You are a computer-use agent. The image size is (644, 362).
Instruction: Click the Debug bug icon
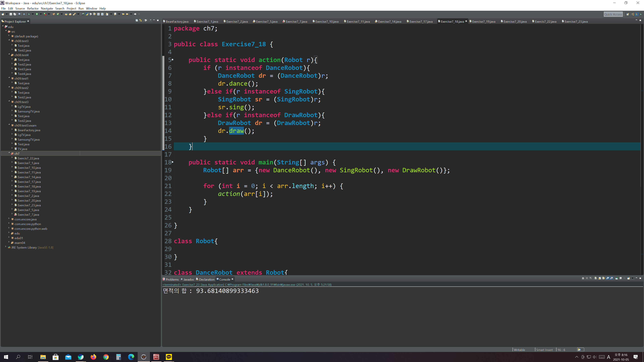pyautogui.click(x=29, y=14)
